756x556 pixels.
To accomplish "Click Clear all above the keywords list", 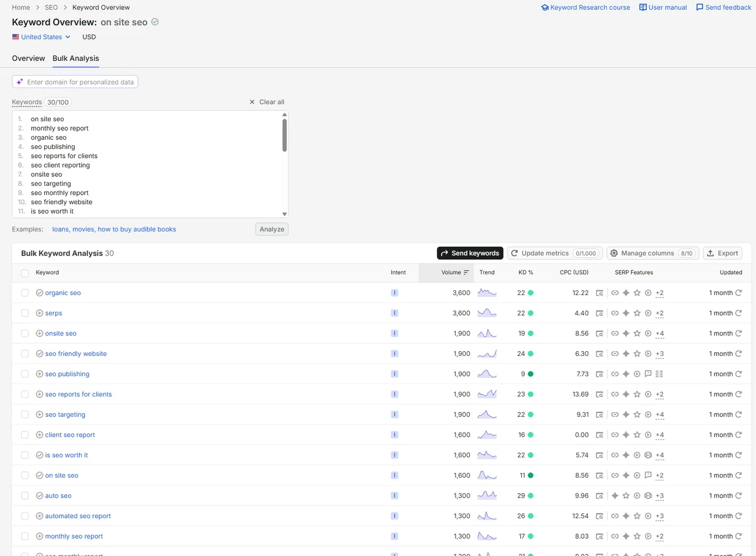I will coord(267,102).
